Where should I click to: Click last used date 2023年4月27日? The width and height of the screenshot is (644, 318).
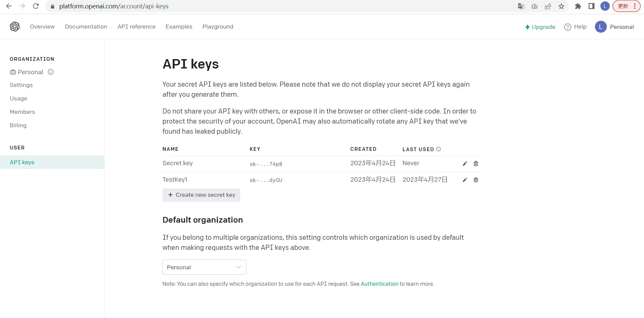(x=425, y=180)
